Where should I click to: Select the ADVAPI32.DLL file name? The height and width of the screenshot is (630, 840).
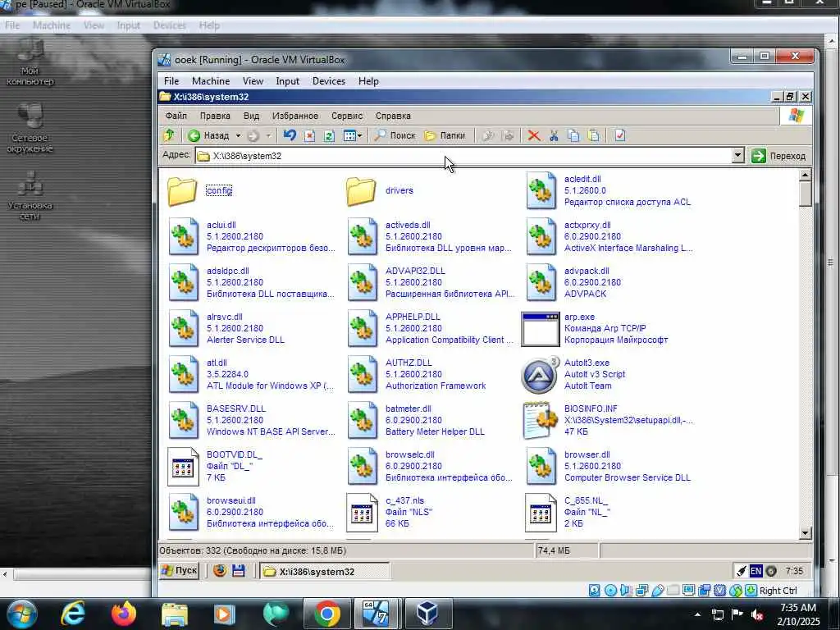point(414,271)
